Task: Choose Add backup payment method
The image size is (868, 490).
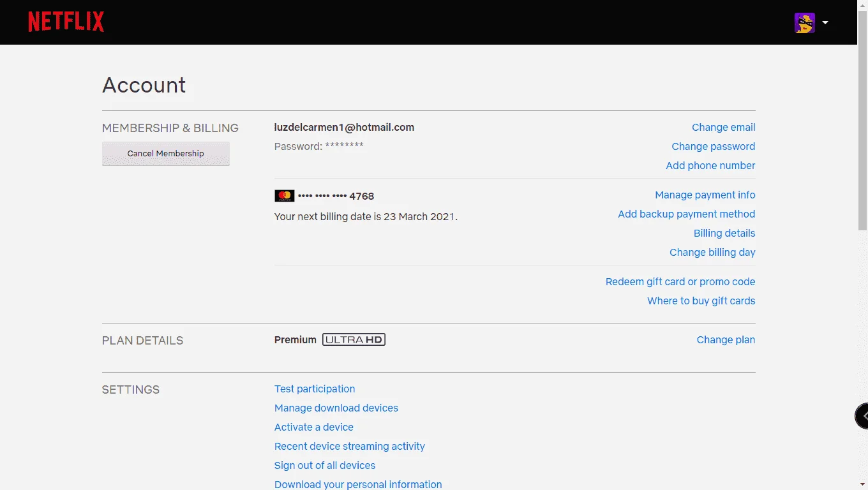Action: (687, 214)
